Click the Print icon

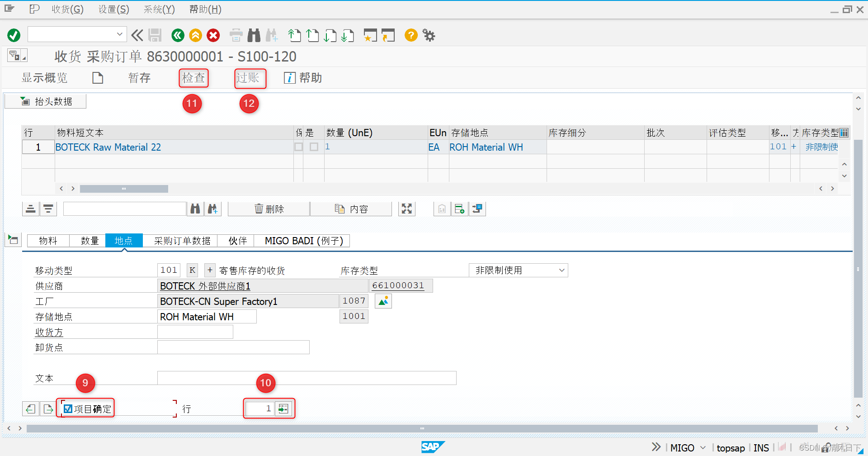[x=236, y=35]
